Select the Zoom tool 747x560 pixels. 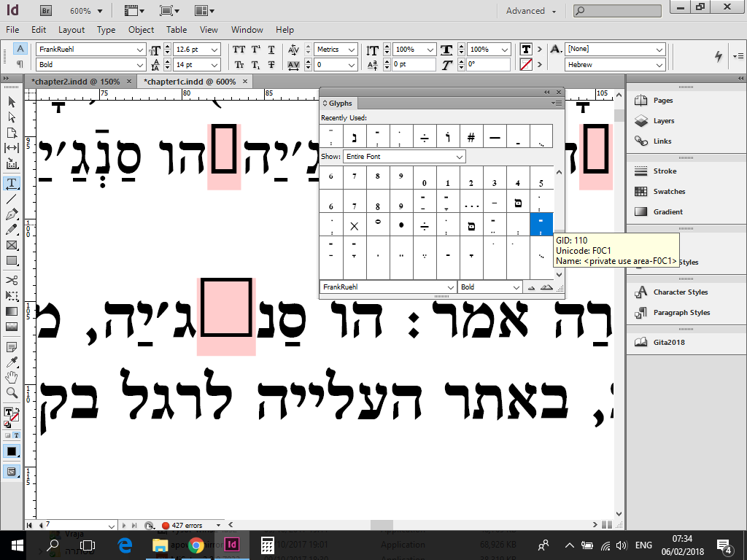coord(12,393)
